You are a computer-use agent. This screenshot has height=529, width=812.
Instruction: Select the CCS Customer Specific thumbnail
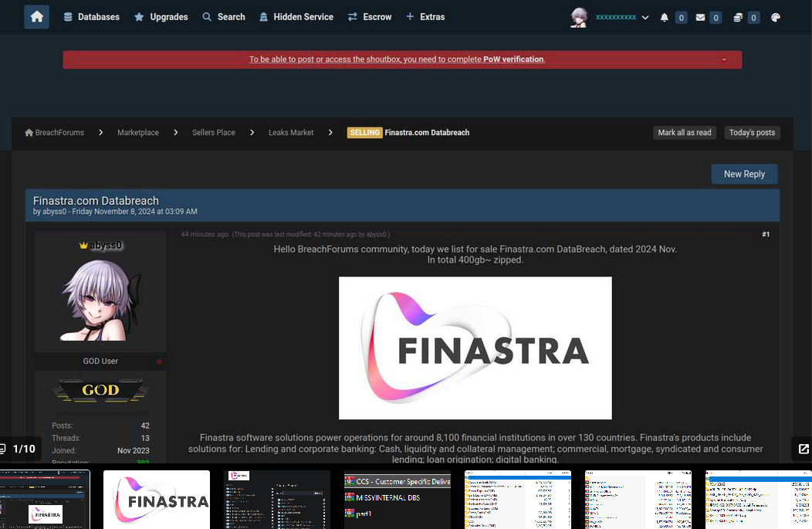click(398, 500)
